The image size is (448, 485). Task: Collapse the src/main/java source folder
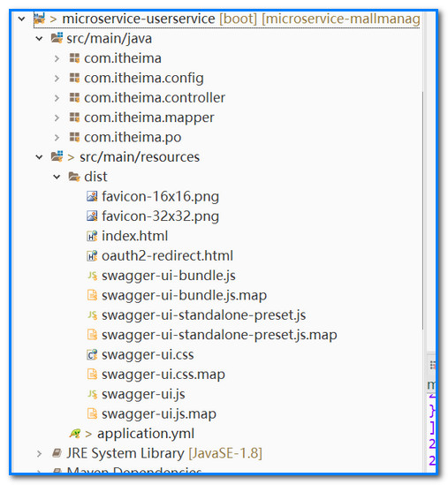(39, 39)
